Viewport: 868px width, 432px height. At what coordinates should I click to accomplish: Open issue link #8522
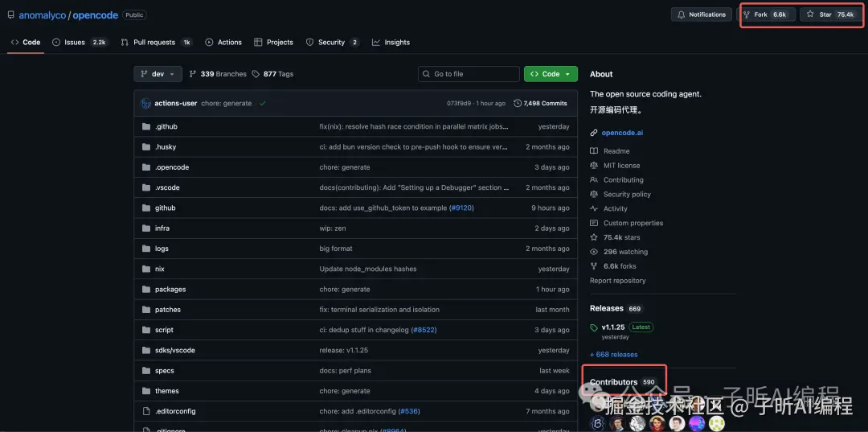point(424,330)
